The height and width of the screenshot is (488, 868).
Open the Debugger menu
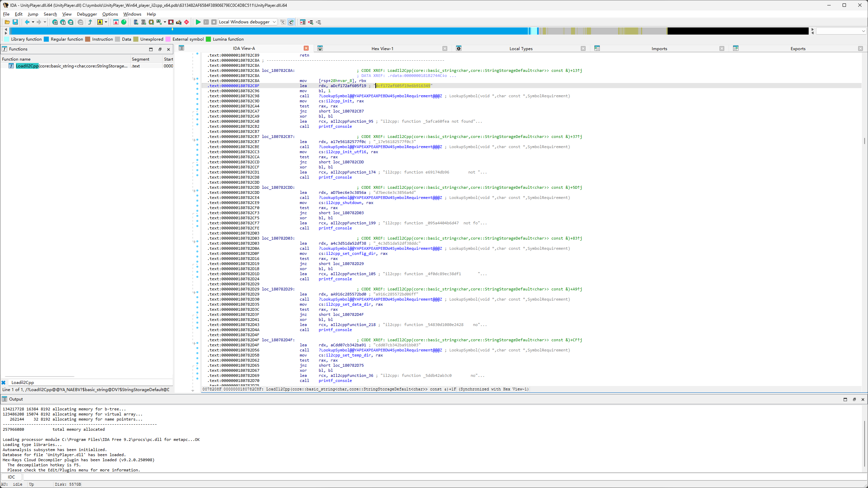(x=86, y=14)
